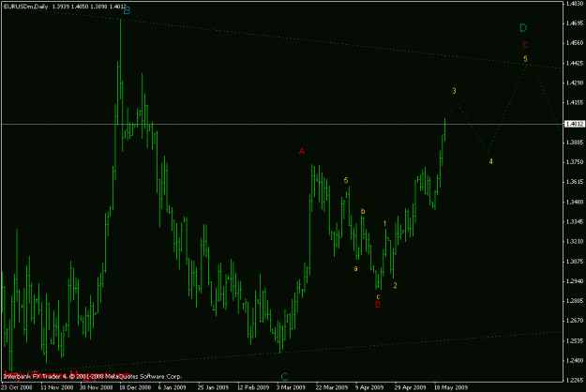Click the 18 May 2009 date label

(x=451, y=387)
